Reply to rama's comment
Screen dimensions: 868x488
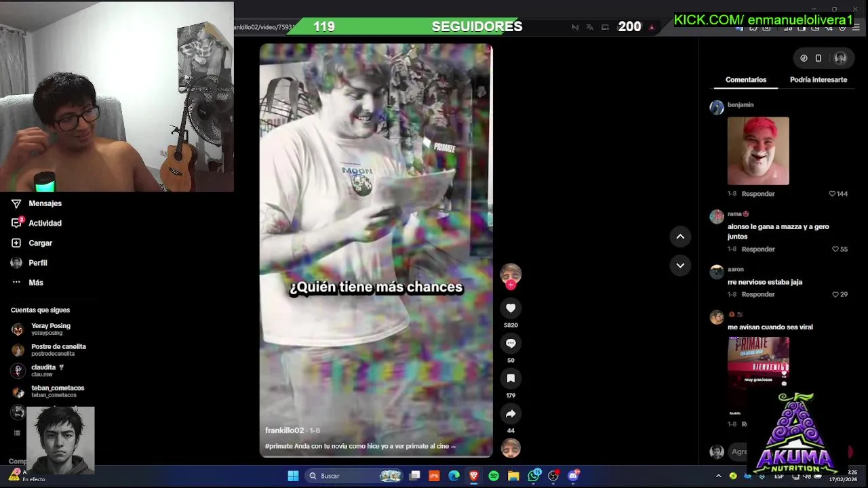[758, 249]
